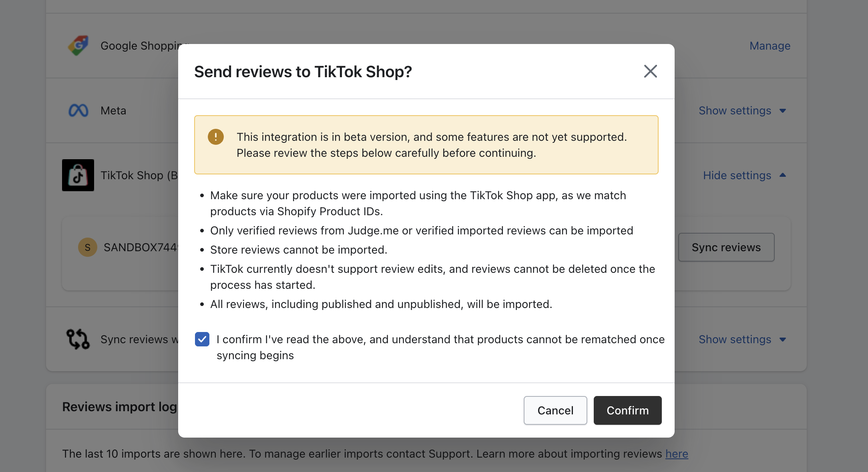The width and height of the screenshot is (868, 472).
Task: Expand Sync reviews Show settings
Action: 735,339
